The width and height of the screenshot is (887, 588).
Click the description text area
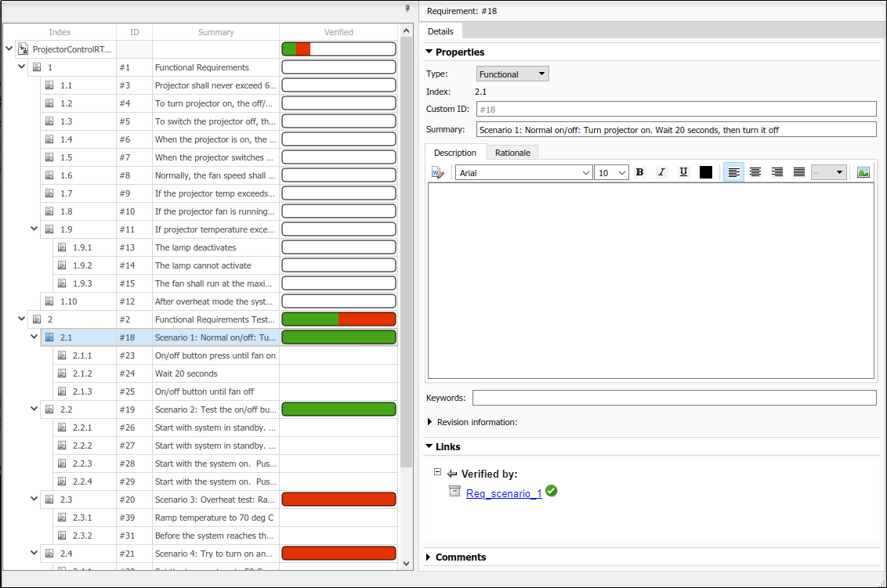651,281
